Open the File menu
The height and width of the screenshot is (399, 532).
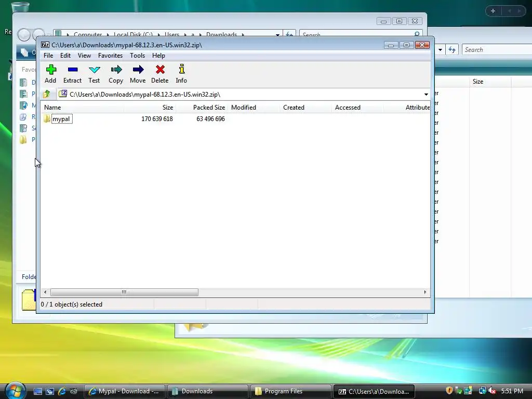tap(48, 55)
